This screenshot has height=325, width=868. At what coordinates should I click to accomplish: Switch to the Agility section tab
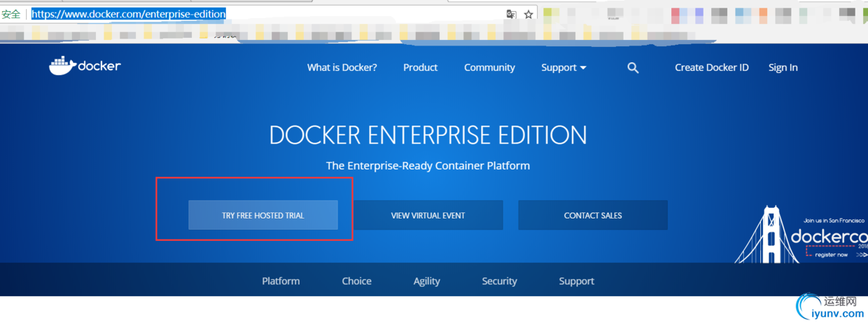click(426, 281)
